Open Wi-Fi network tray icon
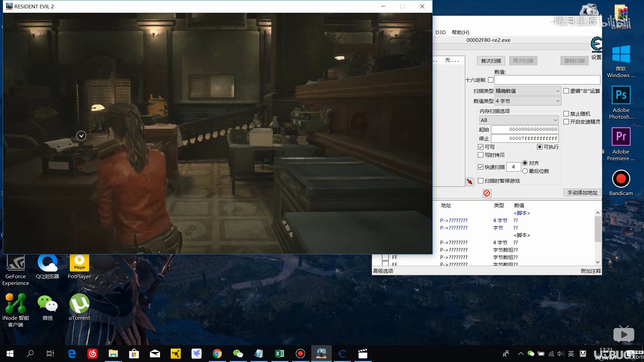 551,354
